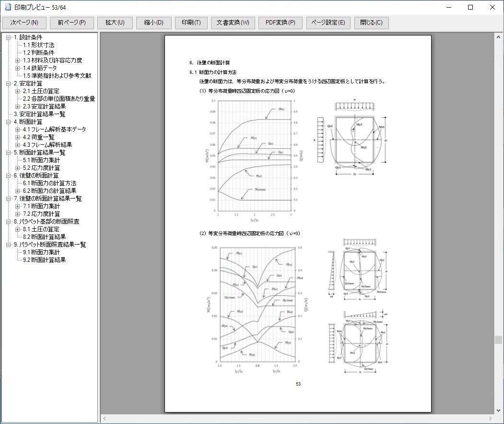The width and height of the screenshot is (504, 424).
Task: Collapse the 2. 安定計算 tree node
Action: [9, 83]
